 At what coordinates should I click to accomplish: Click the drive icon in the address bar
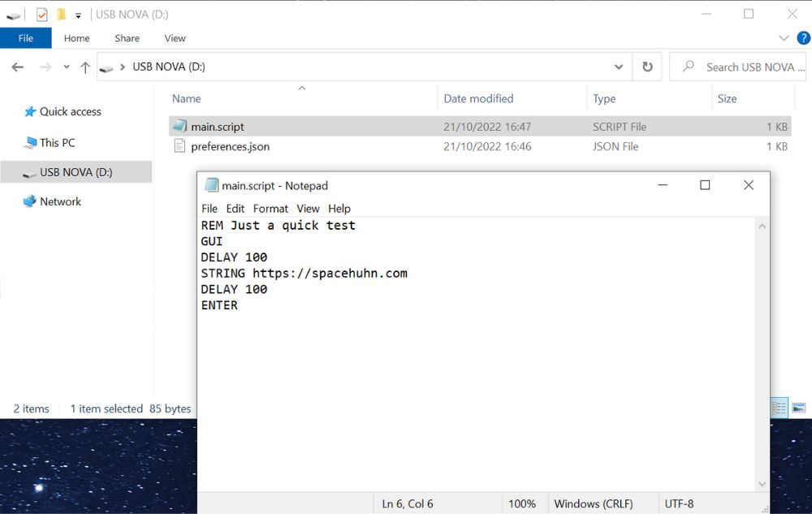106,68
